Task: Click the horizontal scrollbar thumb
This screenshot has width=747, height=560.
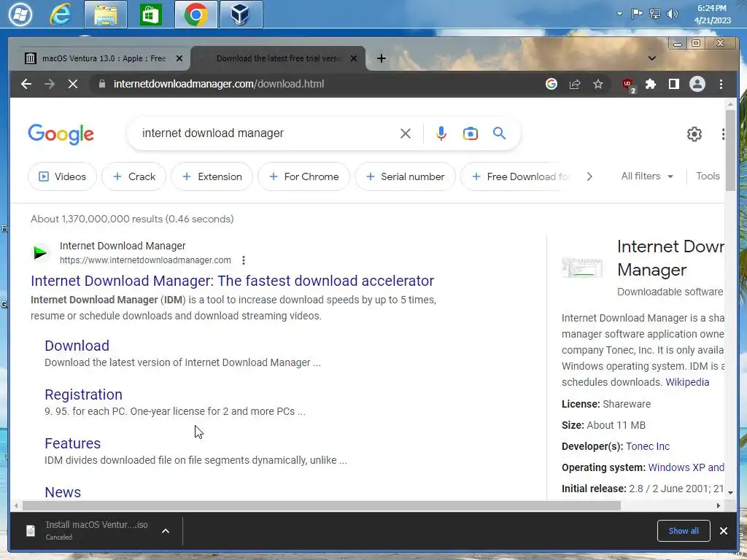Action: tap(322, 506)
